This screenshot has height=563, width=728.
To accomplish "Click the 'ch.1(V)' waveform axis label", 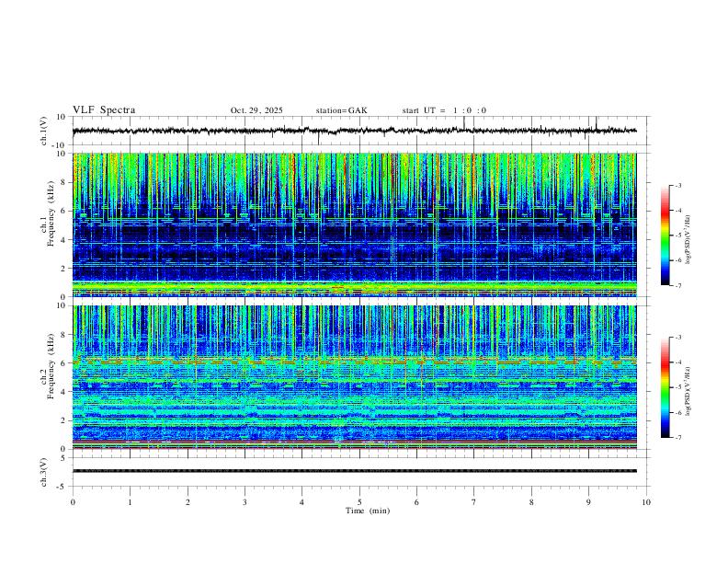I will [x=44, y=131].
